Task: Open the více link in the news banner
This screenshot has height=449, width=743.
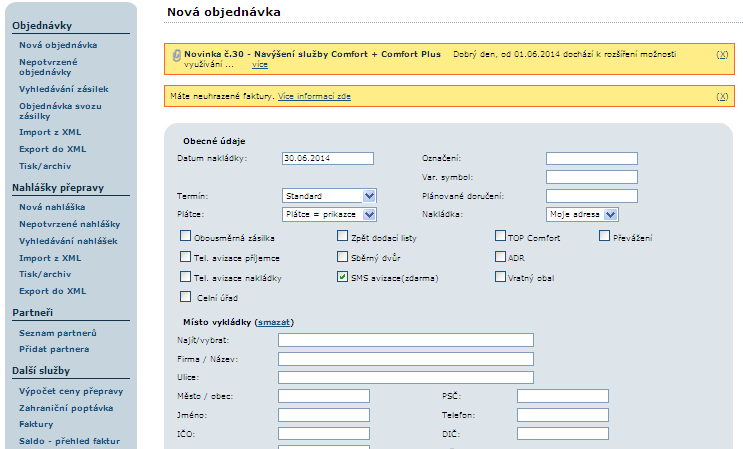Action: click(x=260, y=64)
